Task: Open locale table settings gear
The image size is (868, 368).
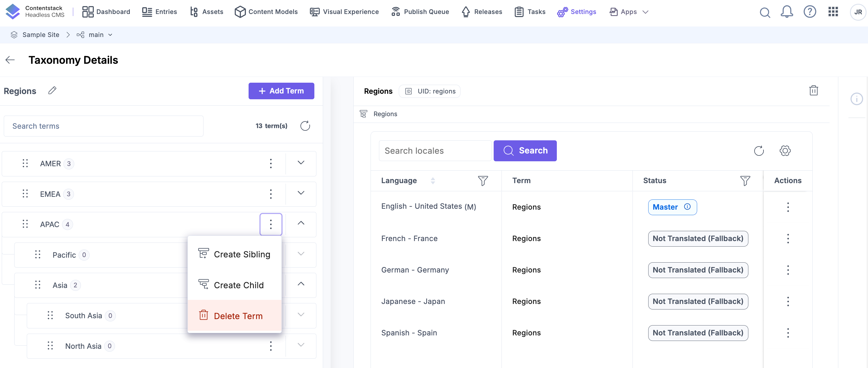Action: (x=785, y=151)
